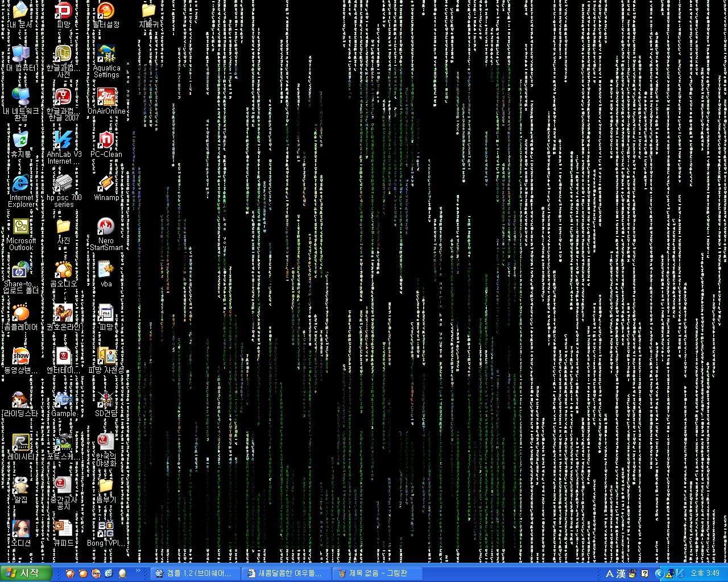Select the 큐피드 presentation file icon
Screen dimensions: 728x582
pos(64,533)
